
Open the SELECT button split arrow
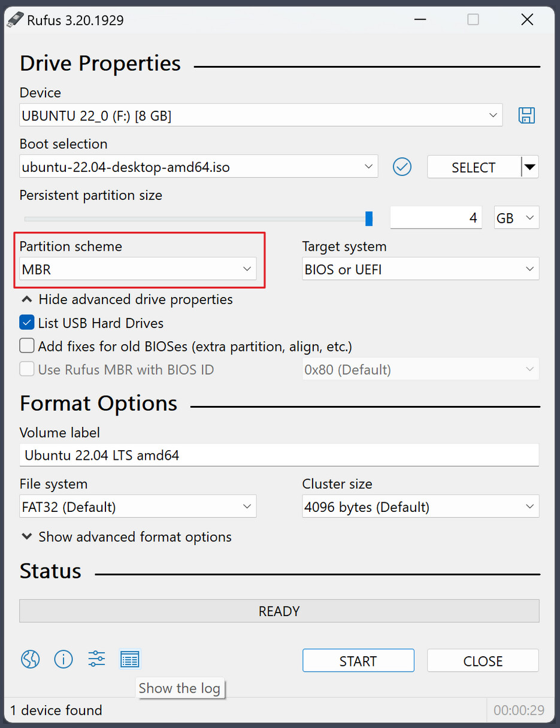(x=529, y=167)
